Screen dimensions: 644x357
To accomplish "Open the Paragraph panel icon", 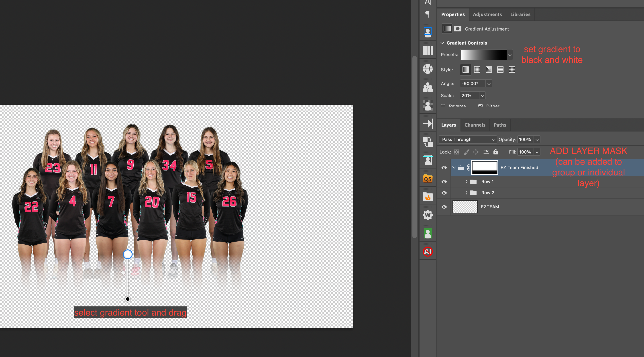I will click(428, 14).
